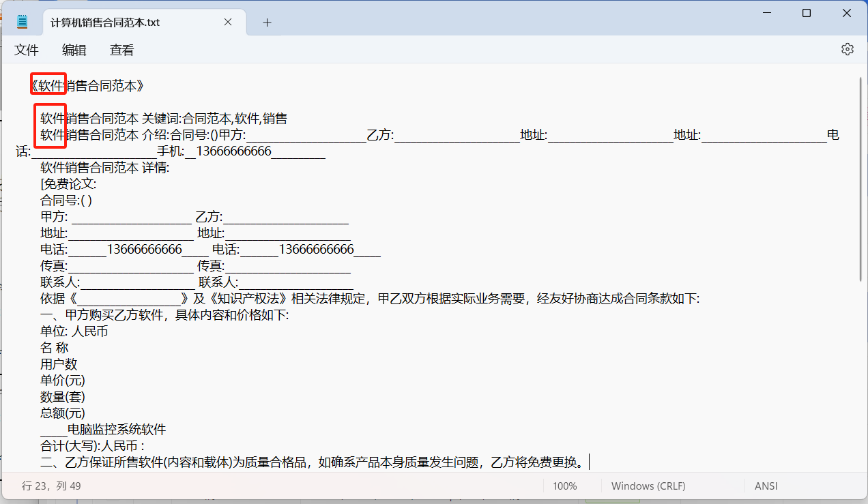Open the 查看 menu
868x504 pixels.
(x=121, y=50)
